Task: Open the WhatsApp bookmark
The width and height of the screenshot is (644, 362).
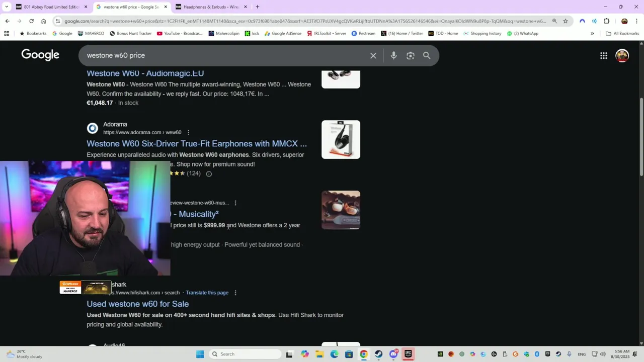Action: (x=523, y=34)
